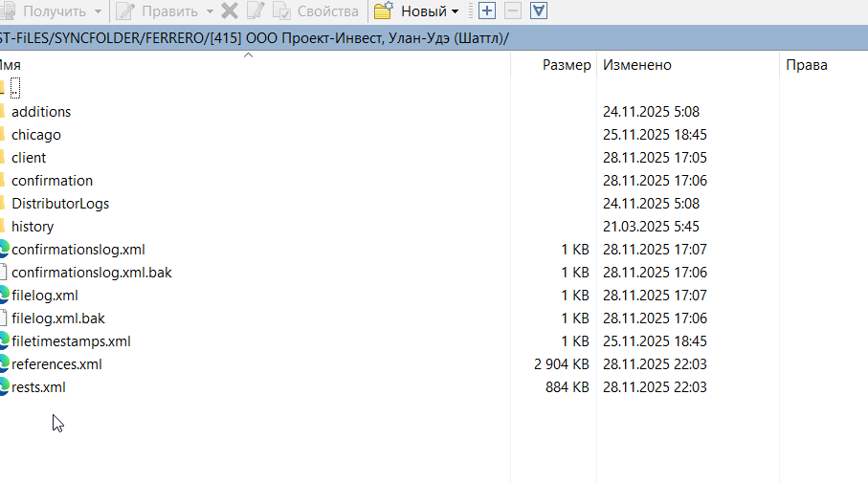Viewport: 868px width, 483px height.
Task: Click the blank file icon beside filelog.xml.bak
Action: click(3, 318)
